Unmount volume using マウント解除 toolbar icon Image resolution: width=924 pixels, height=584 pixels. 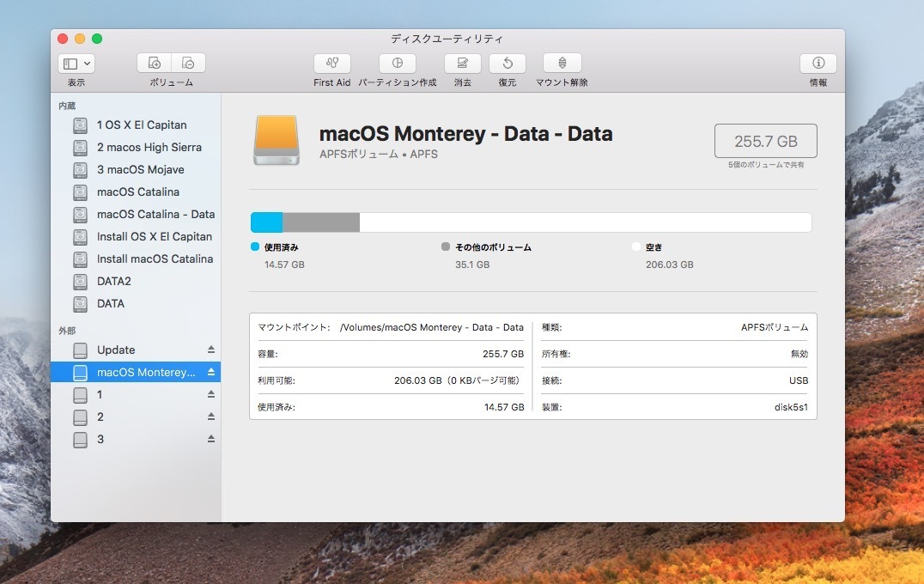click(x=562, y=64)
